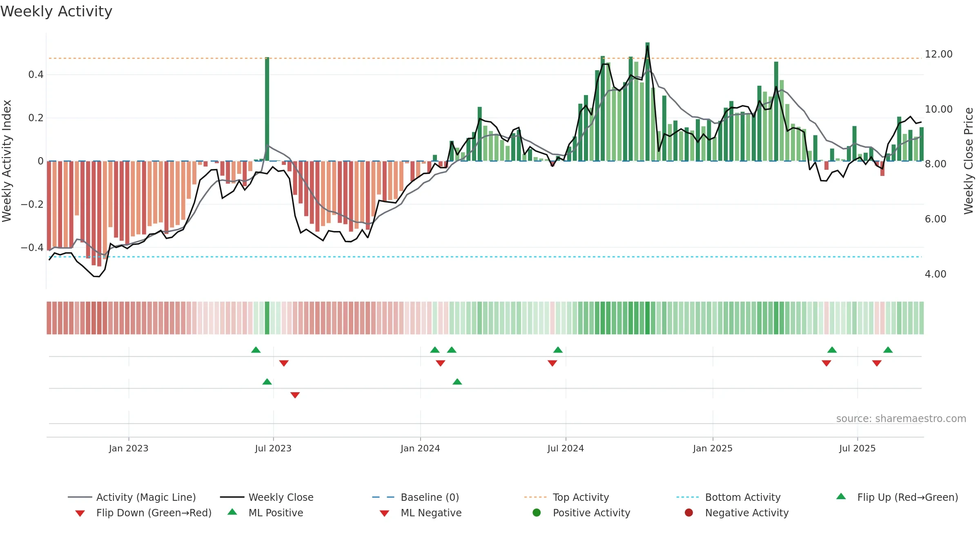The width and height of the screenshot is (980, 551).
Task: Select the Weekly Activity chart title
Action: coord(56,11)
